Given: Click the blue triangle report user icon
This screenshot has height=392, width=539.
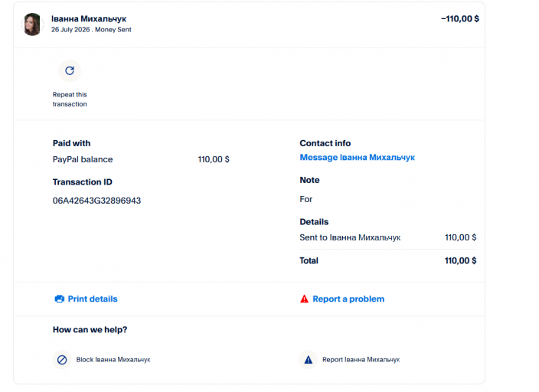Looking at the screenshot, I should point(309,360).
